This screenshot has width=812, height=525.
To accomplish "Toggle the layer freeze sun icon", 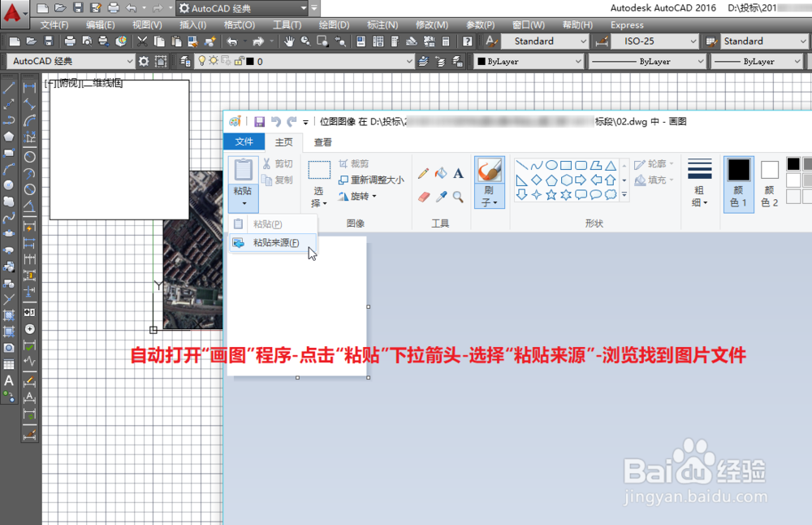I will 214,61.
